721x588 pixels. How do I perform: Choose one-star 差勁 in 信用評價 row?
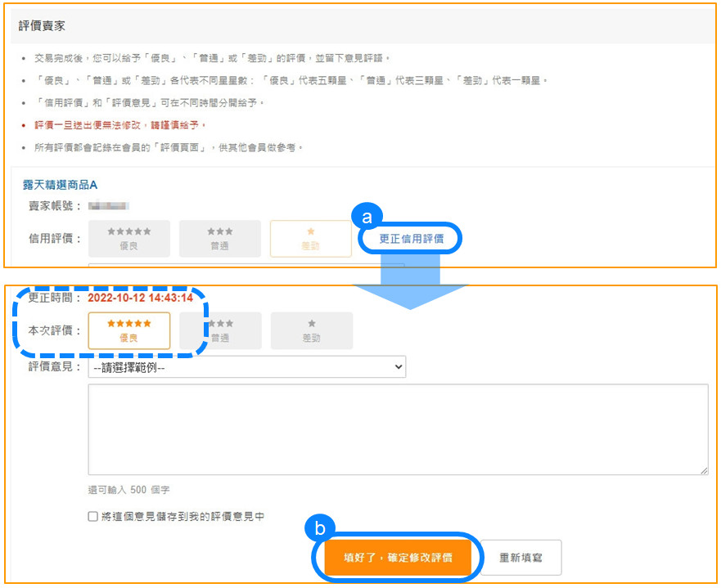pos(311,238)
